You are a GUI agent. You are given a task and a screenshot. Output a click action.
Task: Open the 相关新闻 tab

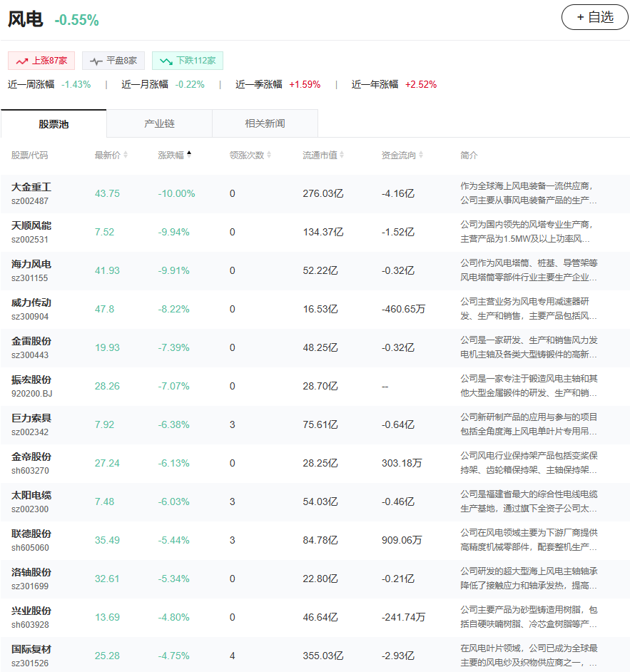[x=265, y=124]
